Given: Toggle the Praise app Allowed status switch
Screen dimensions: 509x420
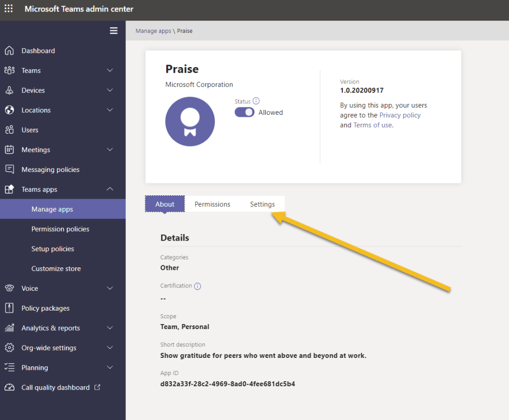Looking at the screenshot, I should (x=244, y=112).
